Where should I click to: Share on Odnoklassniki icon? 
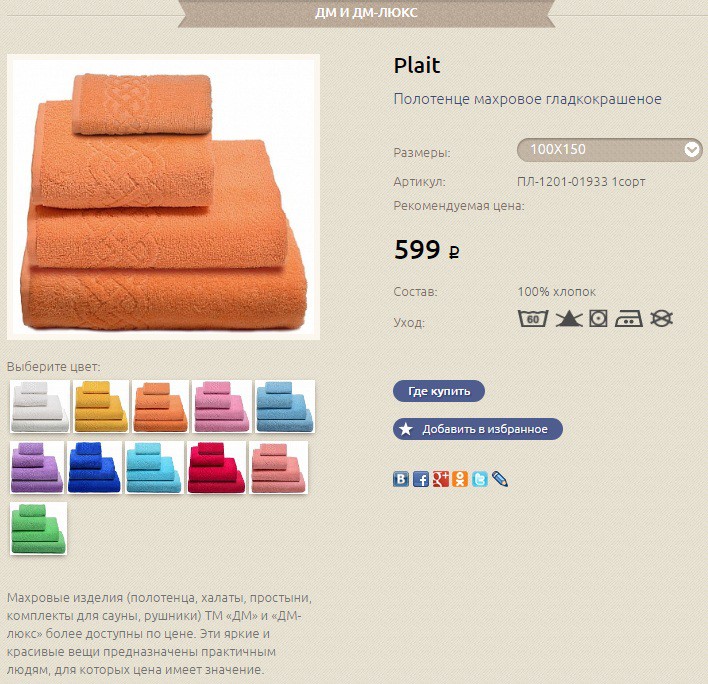pos(460,479)
